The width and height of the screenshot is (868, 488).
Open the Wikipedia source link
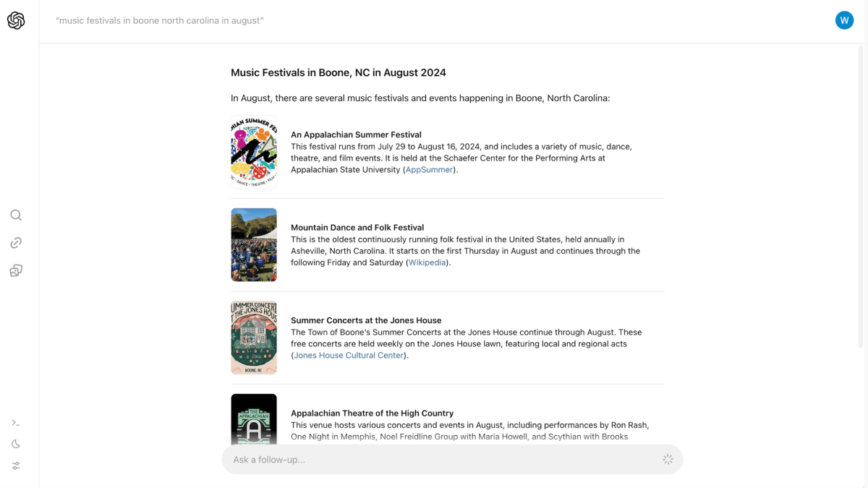(427, 263)
